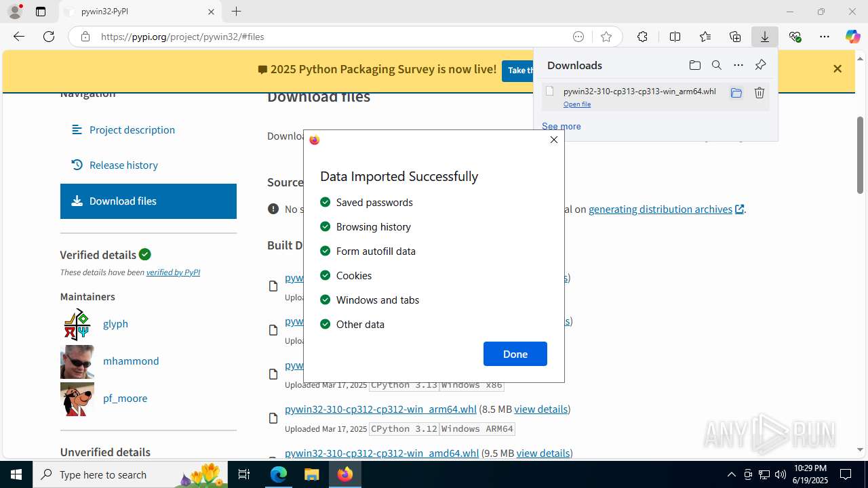Open the notification center icon
The width and height of the screenshot is (868, 488).
tap(846, 474)
